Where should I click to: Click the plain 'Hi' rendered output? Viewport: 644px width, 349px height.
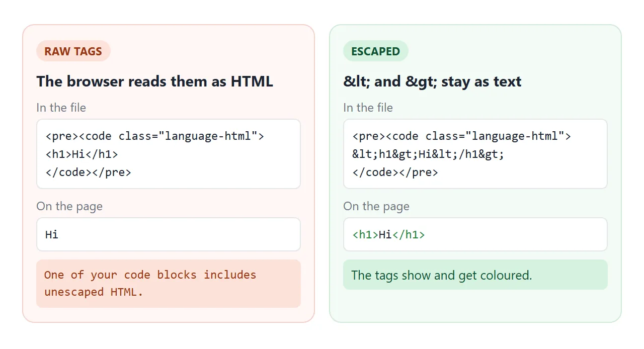[x=52, y=234]
